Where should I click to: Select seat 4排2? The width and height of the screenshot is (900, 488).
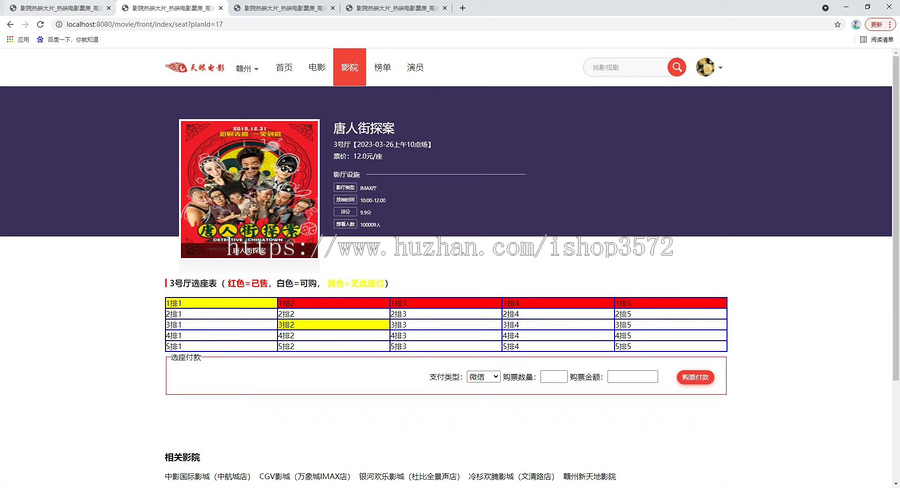point(333,336)
